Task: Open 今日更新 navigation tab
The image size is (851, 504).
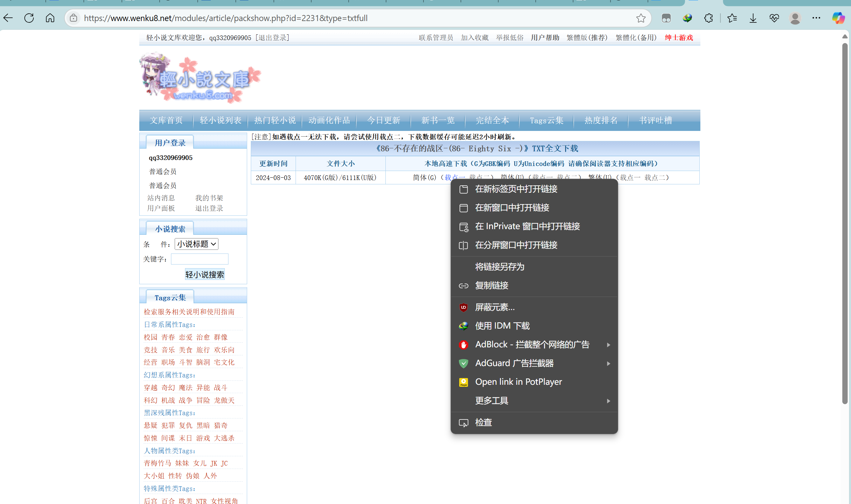Action: [383, 120]
